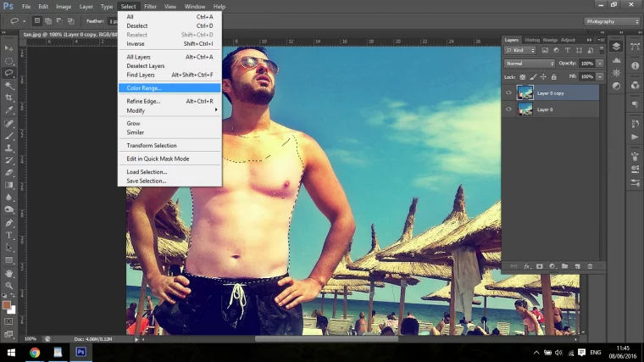This screenshot has height=362, width=644.
Task: Click the Windows Start button
Action: [11, 352]
